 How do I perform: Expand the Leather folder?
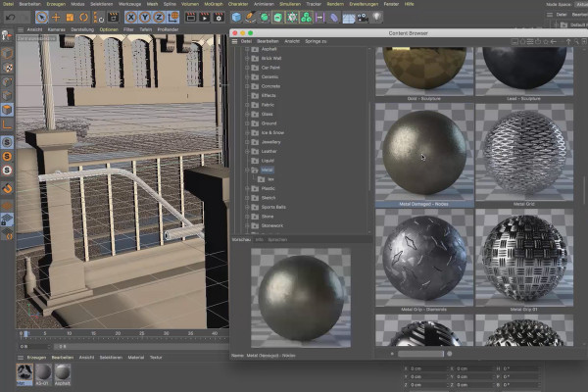[247, 152]
